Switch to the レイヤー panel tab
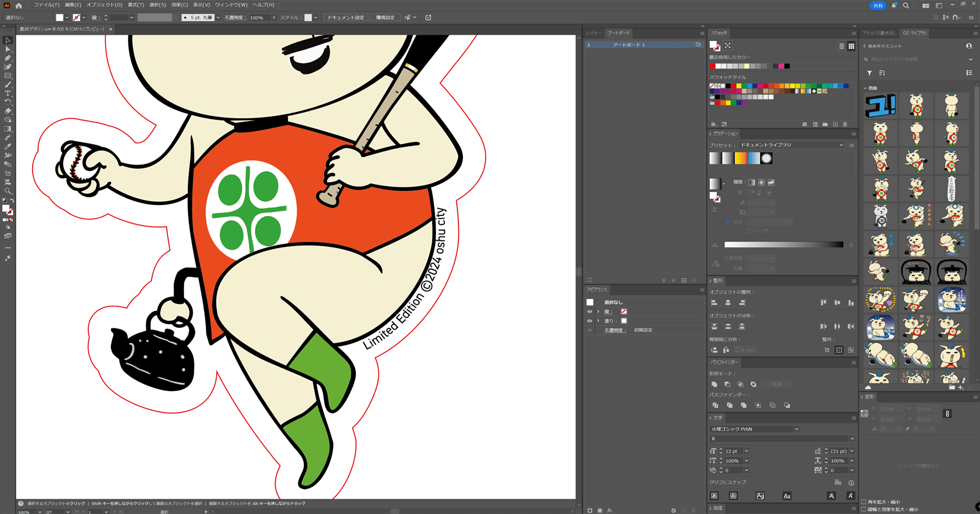 point(593,33)
